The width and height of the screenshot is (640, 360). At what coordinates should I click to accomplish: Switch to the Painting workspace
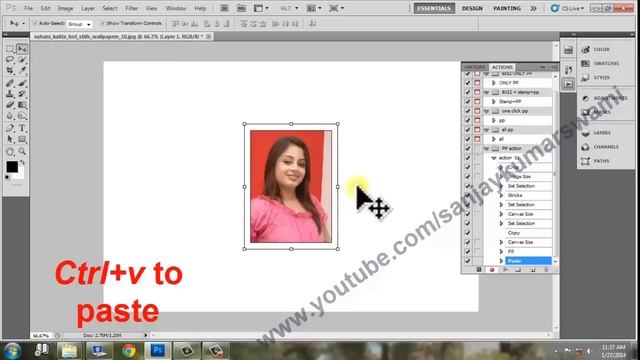pos(507,8)
